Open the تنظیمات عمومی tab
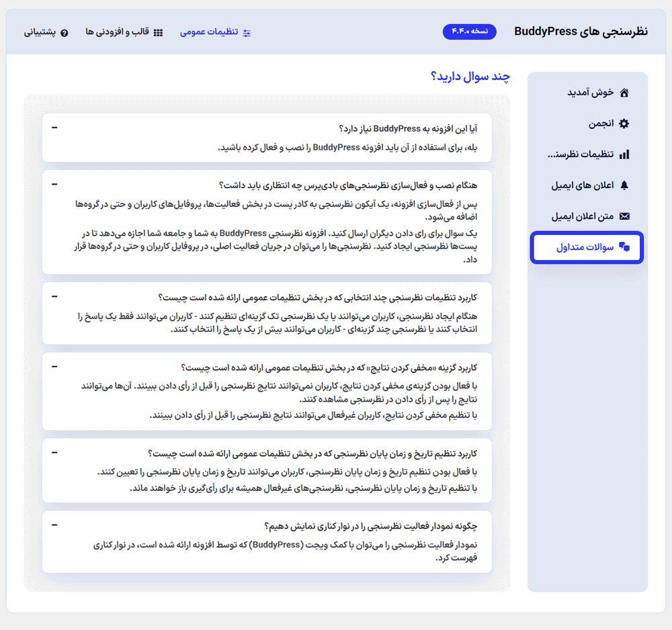The width and height of the screenshot is (672, 630). click(x=215, y=32)
